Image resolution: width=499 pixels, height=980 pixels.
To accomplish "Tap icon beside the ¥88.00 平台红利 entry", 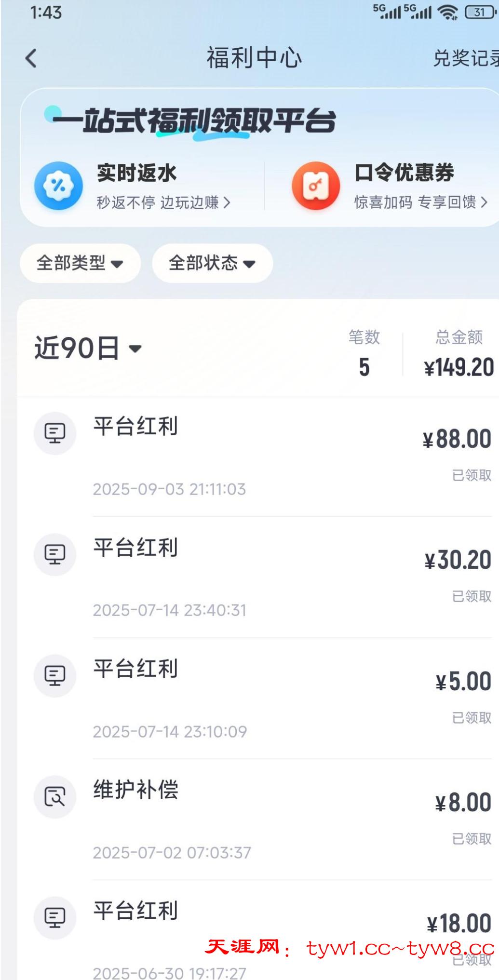I will coord(55,433).
